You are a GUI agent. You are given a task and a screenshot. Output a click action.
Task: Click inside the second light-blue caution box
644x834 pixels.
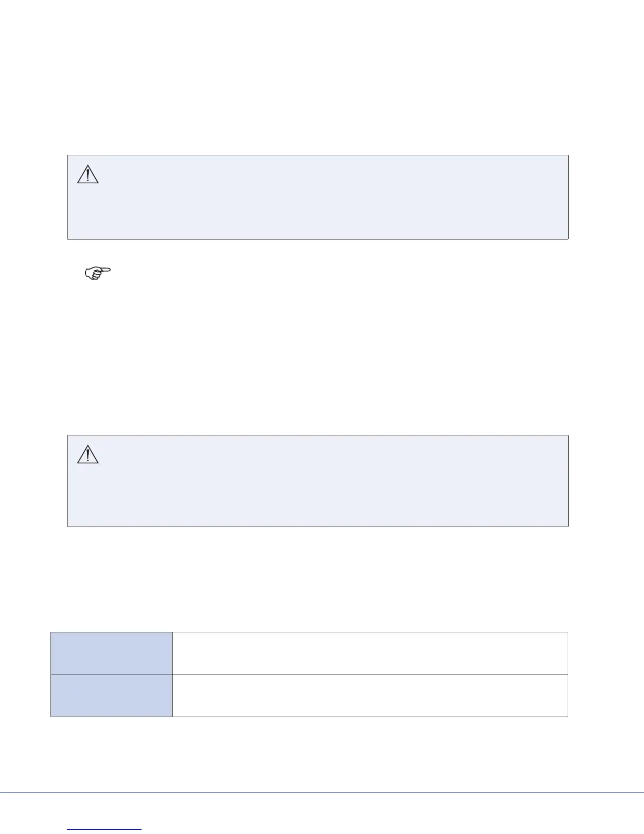pyautogui.click(x=318, y=481)
